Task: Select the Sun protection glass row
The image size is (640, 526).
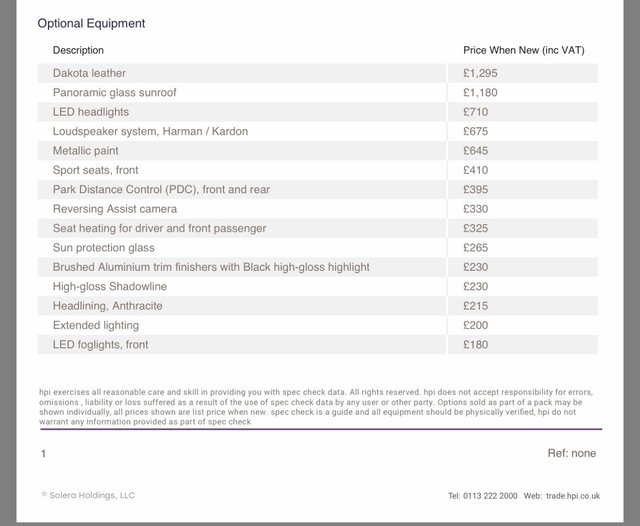Action: pos(103,248)
